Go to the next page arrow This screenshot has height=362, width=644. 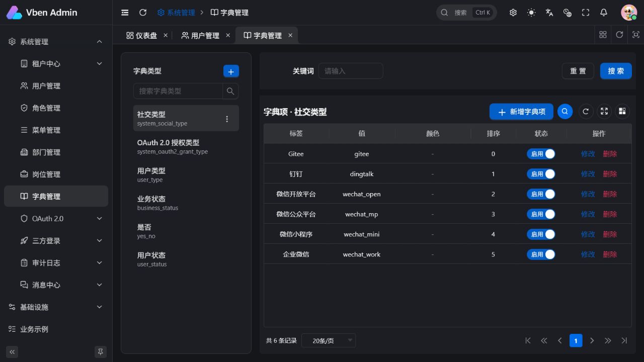[x=592, y=340]
